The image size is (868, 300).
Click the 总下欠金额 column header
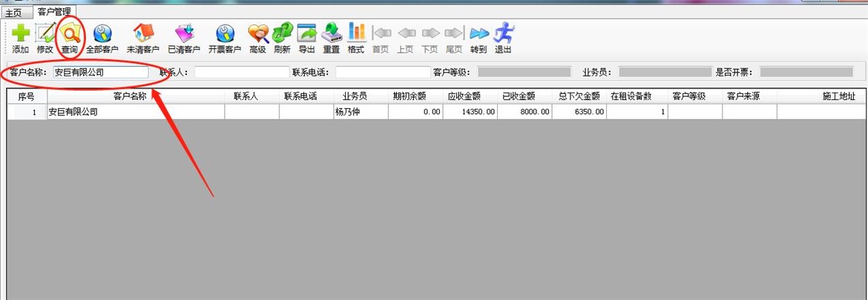point(579,97)
